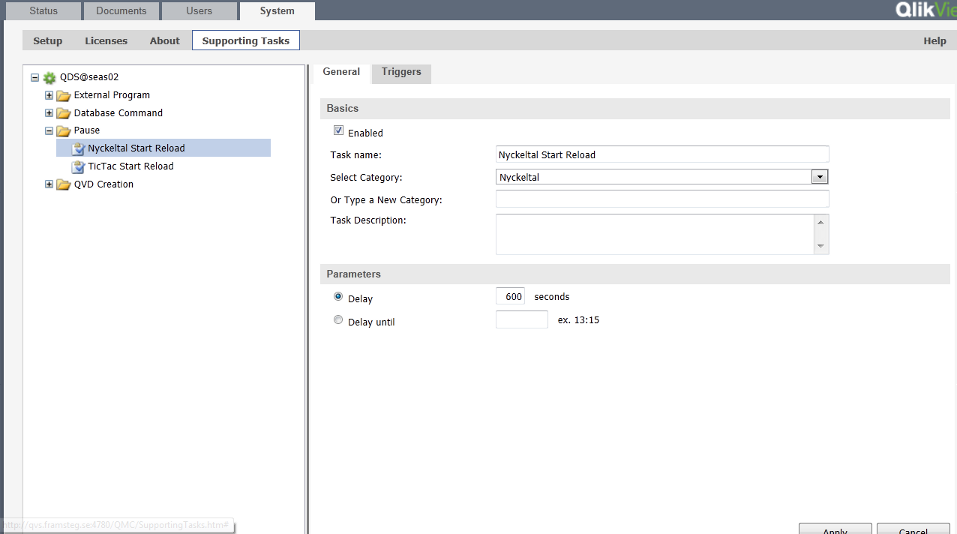Click the QlikView logo
Screen dimensions: 957x534
pos(925,9)
